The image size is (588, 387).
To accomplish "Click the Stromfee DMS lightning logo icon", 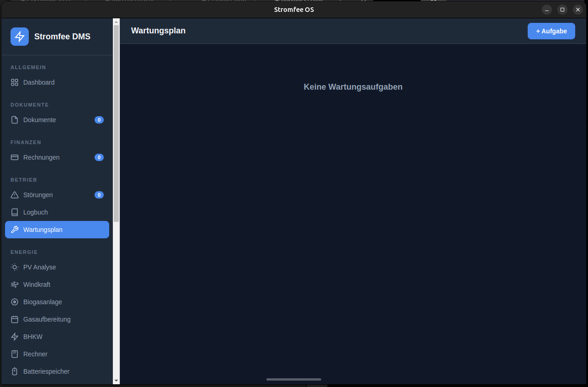I will [20, 37].
